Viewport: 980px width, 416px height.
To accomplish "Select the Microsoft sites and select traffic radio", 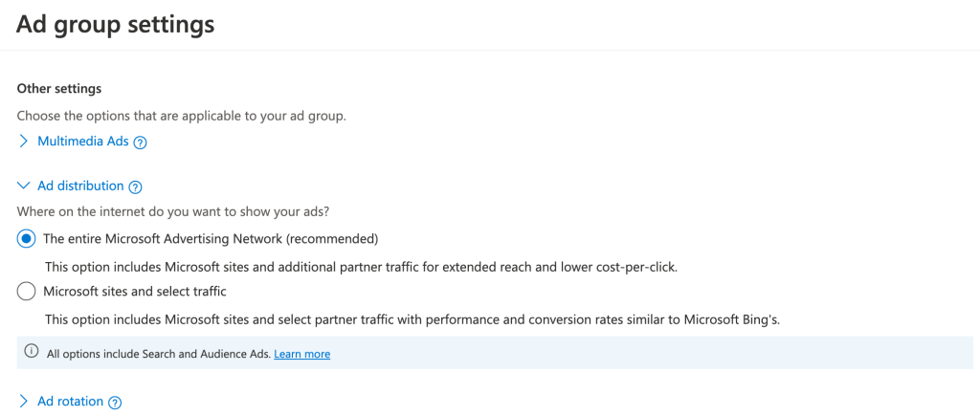I will (x=27, y=291).
